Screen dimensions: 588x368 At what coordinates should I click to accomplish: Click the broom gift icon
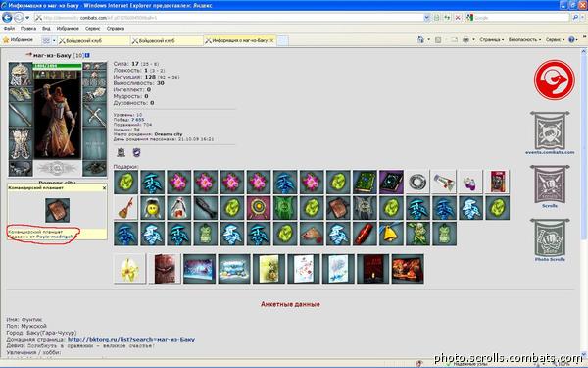point(125,208)
